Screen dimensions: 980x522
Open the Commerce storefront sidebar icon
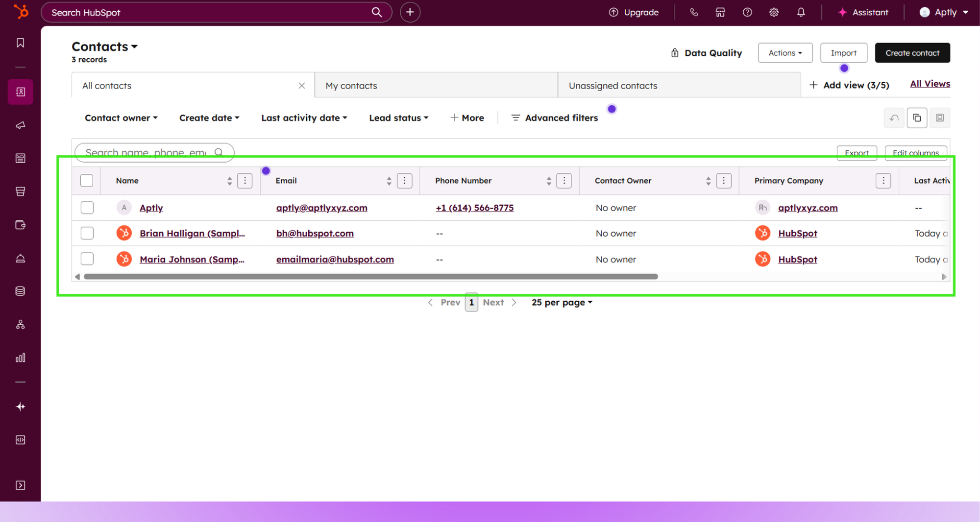click(x=21, y=191)
